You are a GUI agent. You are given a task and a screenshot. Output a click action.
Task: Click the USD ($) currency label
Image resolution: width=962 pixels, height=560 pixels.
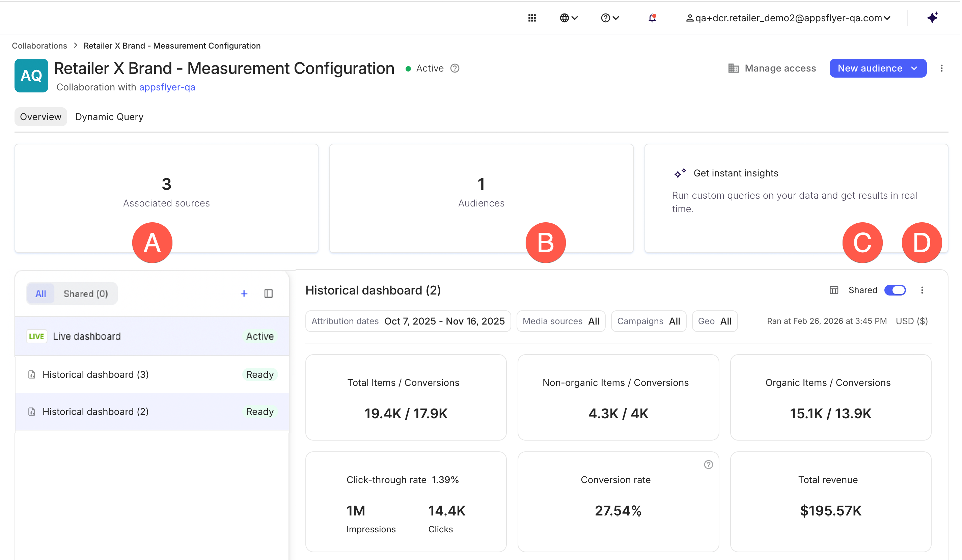(x=912, y=321)
